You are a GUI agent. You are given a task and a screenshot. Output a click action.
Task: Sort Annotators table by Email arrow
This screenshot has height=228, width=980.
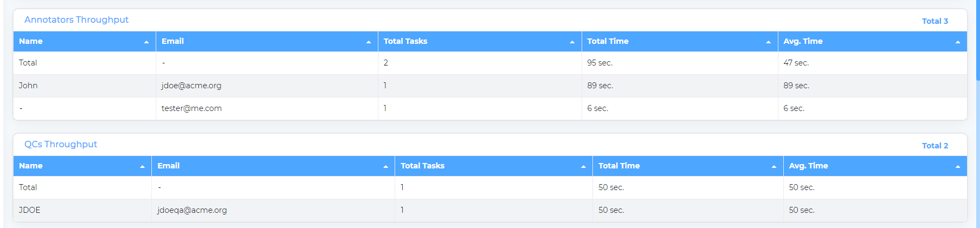[x=369, y=42]
